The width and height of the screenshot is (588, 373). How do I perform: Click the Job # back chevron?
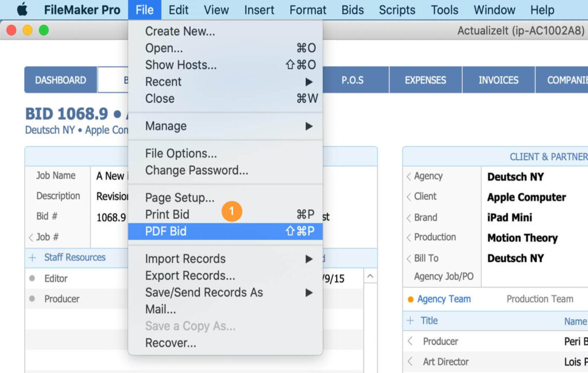tap(31, 237)
